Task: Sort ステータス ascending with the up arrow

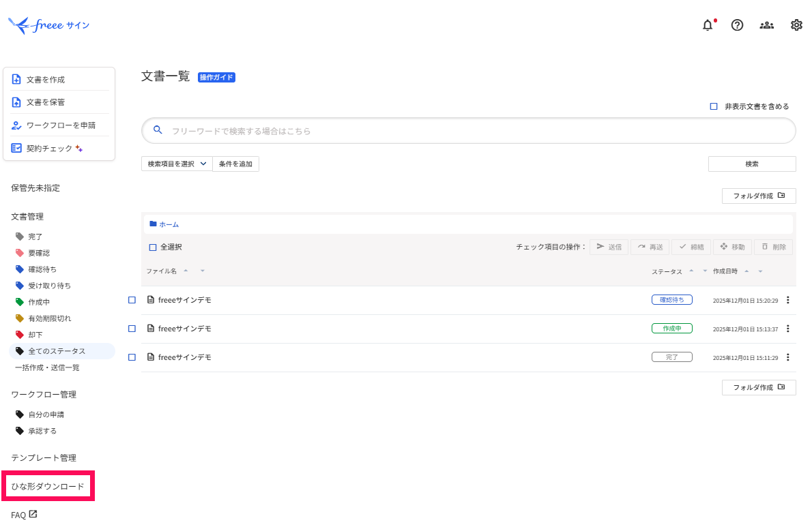Action: [x=691, y=271]
